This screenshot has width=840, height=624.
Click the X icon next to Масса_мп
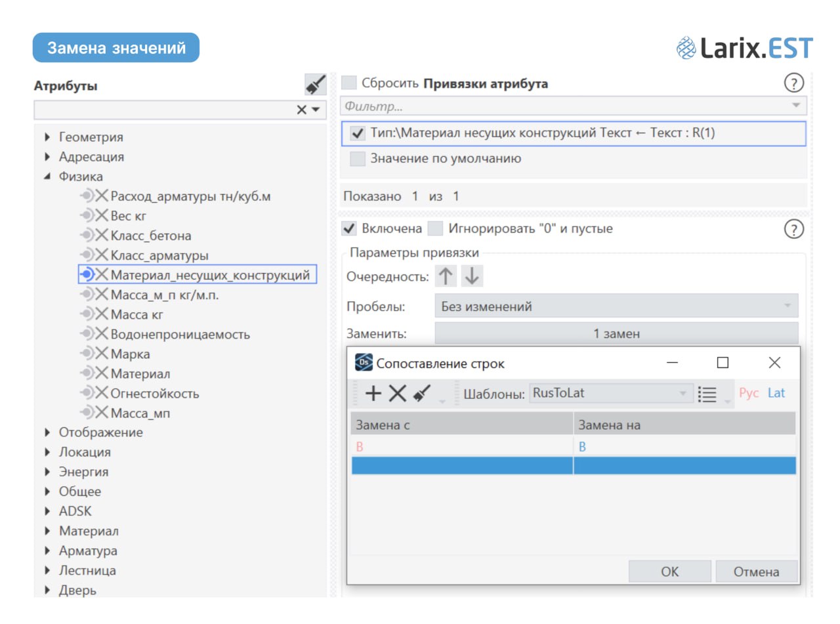(102, 413)
